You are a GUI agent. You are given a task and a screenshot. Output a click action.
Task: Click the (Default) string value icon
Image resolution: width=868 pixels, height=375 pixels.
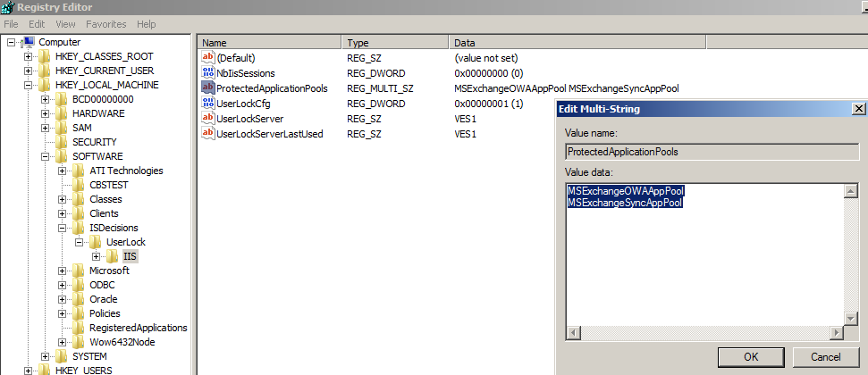coord(208,57)
